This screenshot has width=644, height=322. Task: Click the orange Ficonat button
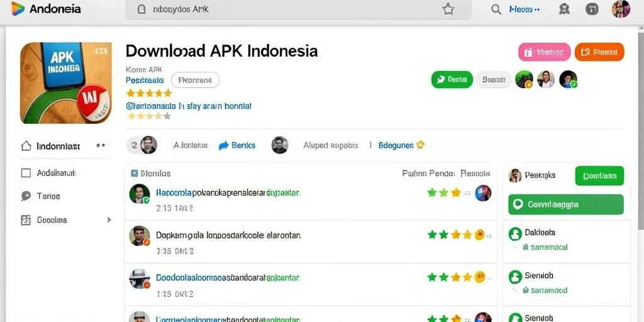599,52
